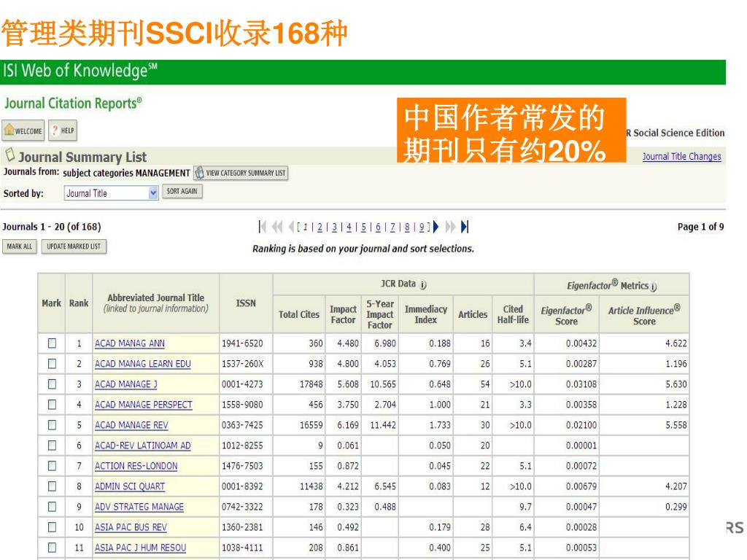Jump to first page arrow
The width and height of the screenshot is (747, 560).
click(262, 227)
